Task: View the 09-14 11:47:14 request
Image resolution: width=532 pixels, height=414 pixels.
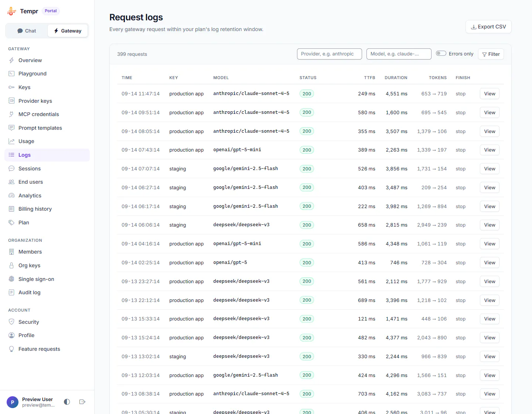Action: (x=490, y=94)
